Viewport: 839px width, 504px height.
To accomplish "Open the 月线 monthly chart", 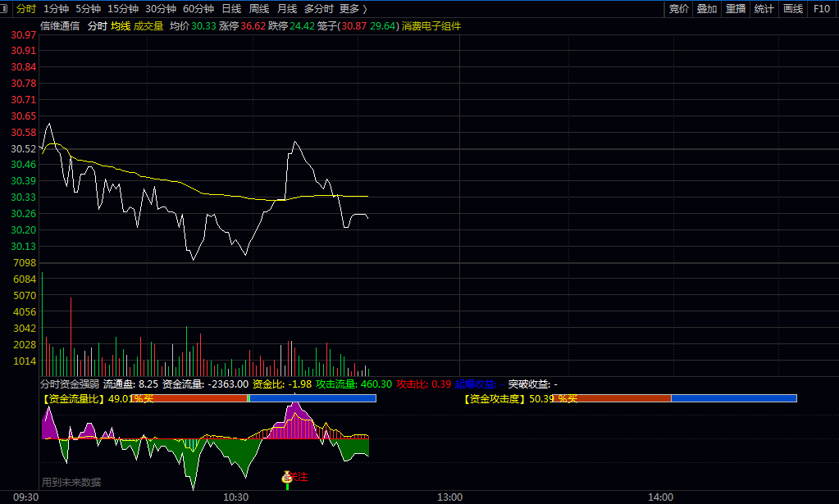I will (x=287, y=9).
